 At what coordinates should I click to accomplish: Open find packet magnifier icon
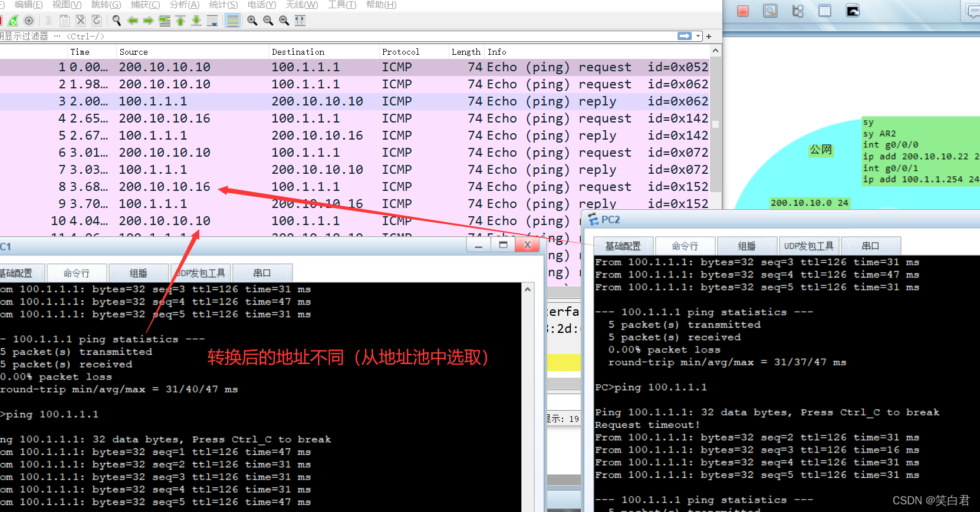(117, 21)
